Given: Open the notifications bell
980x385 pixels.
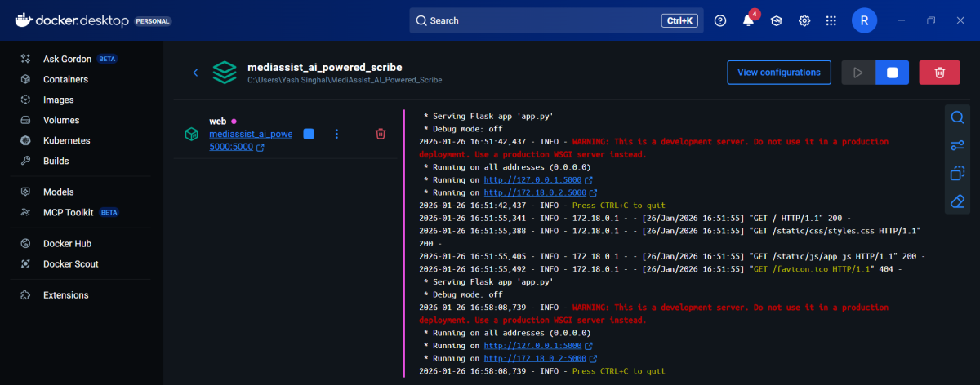Looking at the screenshot, I should [748, 21].
